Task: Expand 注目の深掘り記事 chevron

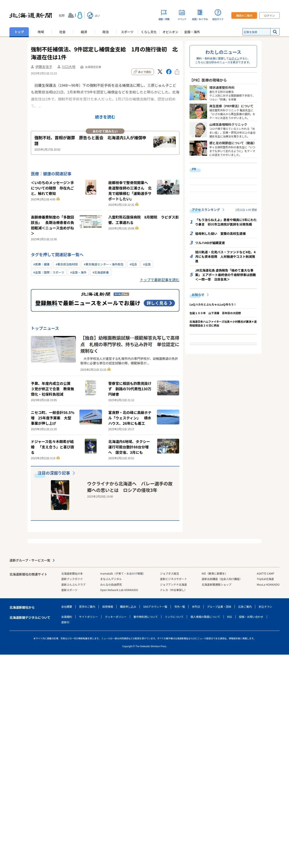Action: click(x=74, y=473)
